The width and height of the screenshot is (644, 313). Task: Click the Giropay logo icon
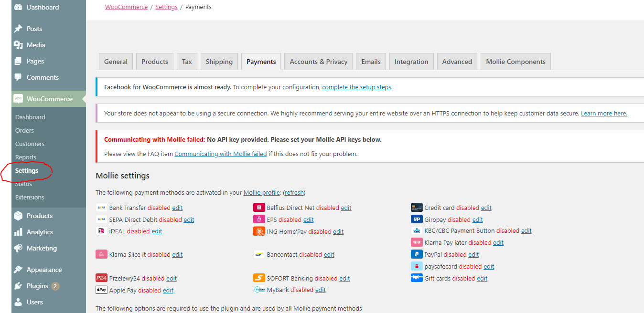[417, 219]
